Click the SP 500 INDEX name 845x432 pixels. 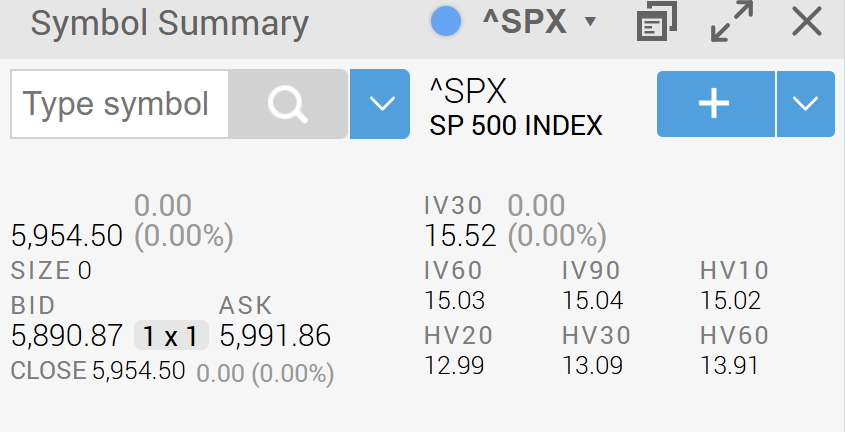(x=515, y=126)
